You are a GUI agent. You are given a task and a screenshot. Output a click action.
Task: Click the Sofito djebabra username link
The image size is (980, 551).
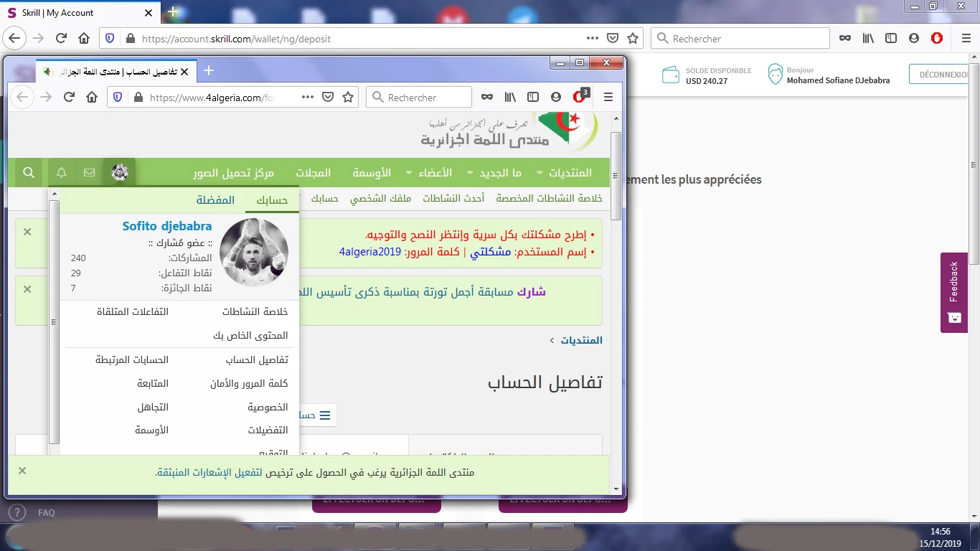pyautogui.click(x=167, y=226)
